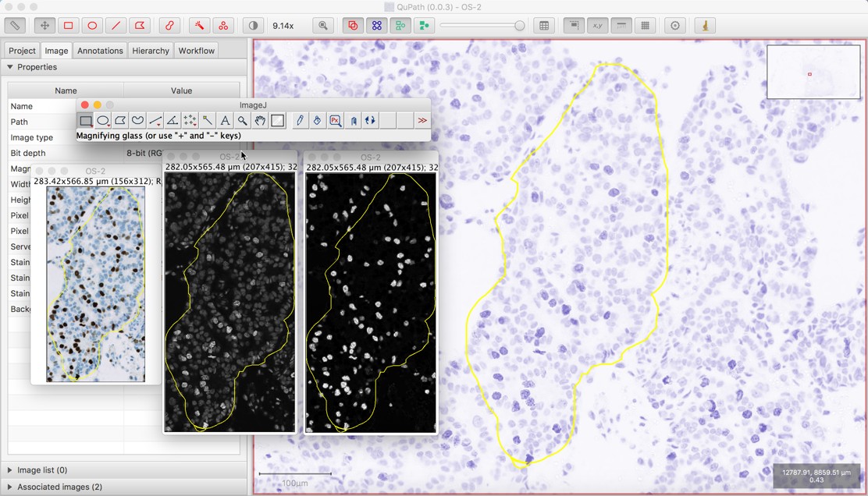Open ImageJ more tools >> menu
Image resolution: width=868 pixels, height=496 pixels.
click(x=422, y=121)
